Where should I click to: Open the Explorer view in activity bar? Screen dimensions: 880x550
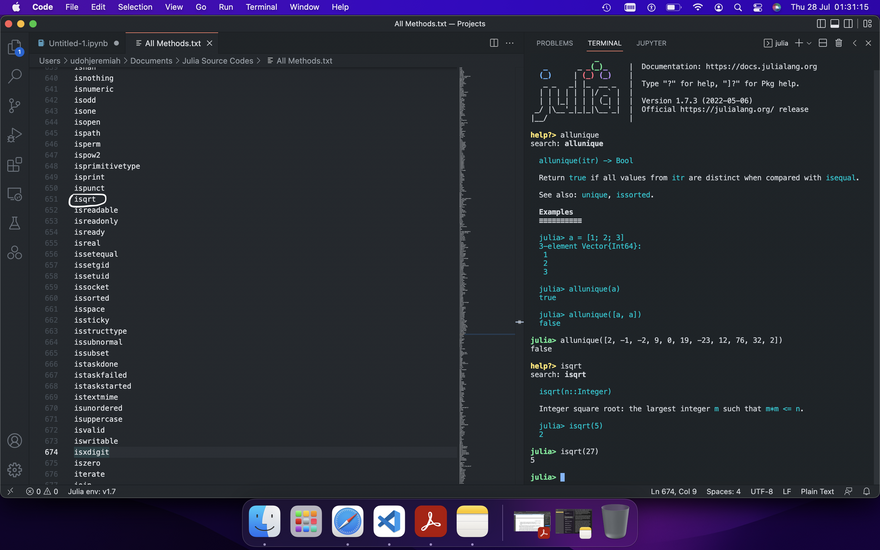point(15,47)
